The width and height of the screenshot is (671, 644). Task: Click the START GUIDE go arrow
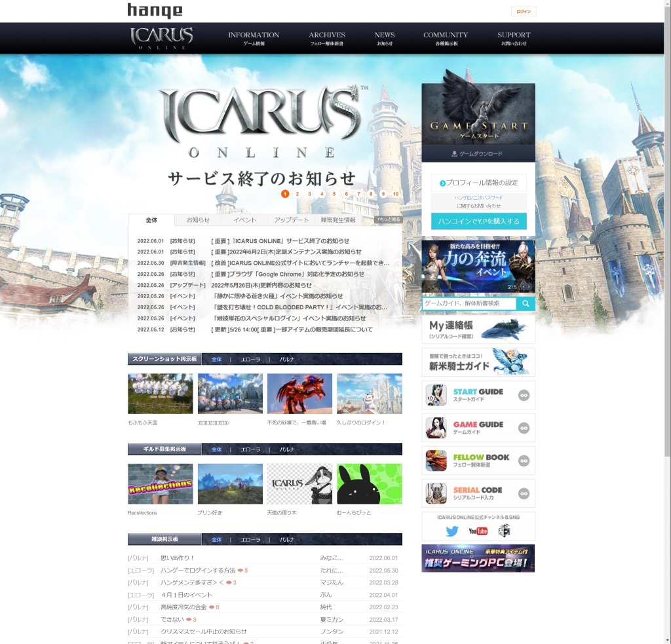524,396
